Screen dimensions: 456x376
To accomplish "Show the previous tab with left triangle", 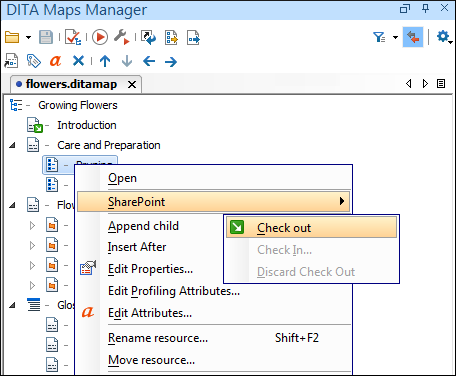I will pos(409,83).
